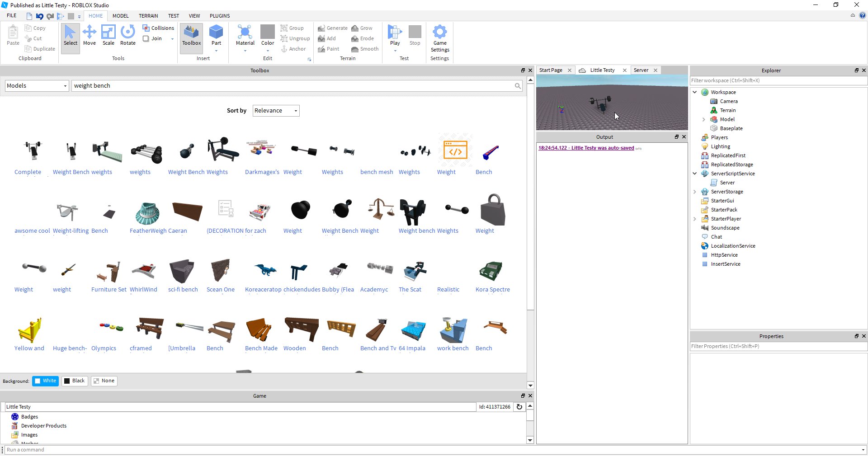Toggle the Collisions option

tap(158, 28)
